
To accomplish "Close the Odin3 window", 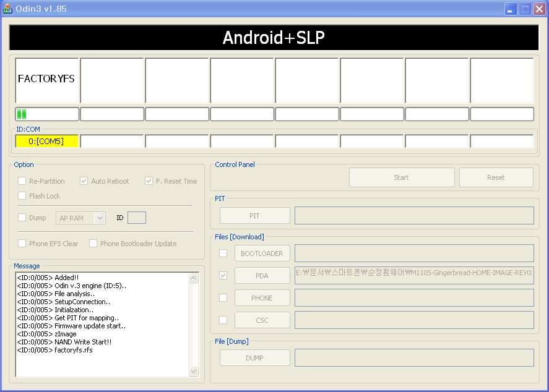I will [538, 9].
